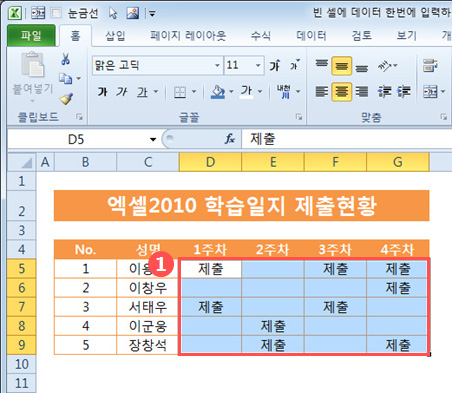Expand the copy options arrow
The height and width of the screenshot is (393, 452).
coord(79,79)
